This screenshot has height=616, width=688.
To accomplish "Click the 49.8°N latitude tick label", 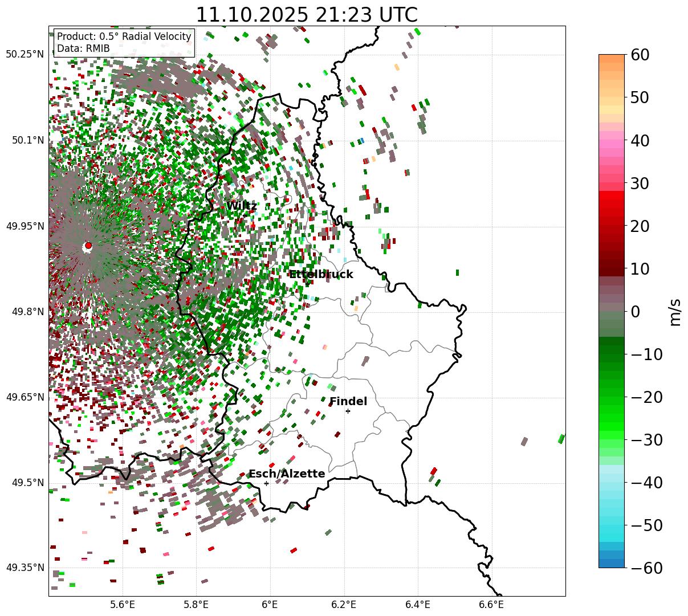I will point(27,312).
